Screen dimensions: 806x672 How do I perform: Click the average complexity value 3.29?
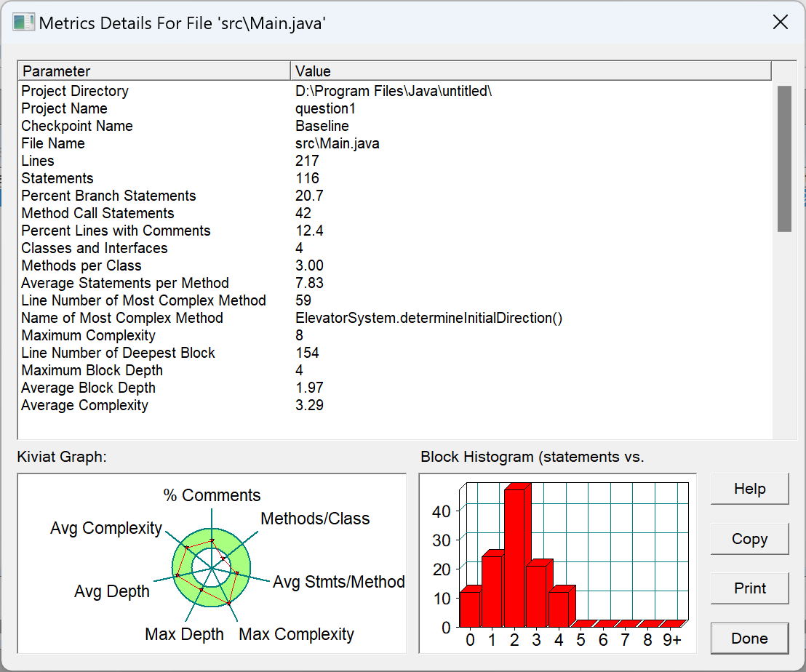(309, 405)
